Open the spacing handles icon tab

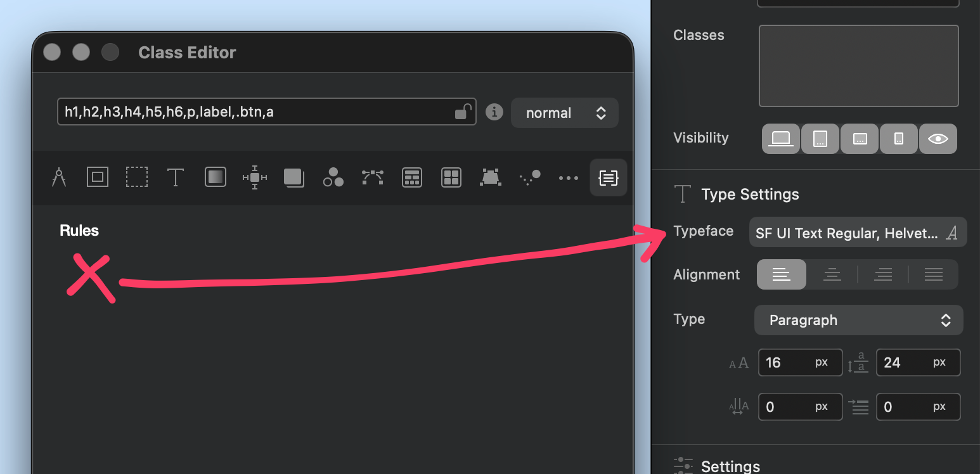255,177
